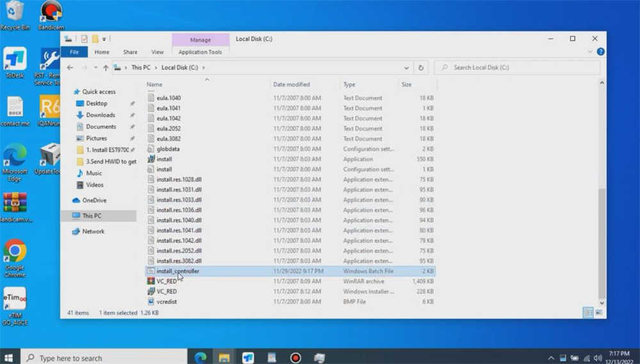This screenshot has height=364, width=640.
Task: Customize Quick Access Toolbar dropdown arrow
Action: pos(104,39)
